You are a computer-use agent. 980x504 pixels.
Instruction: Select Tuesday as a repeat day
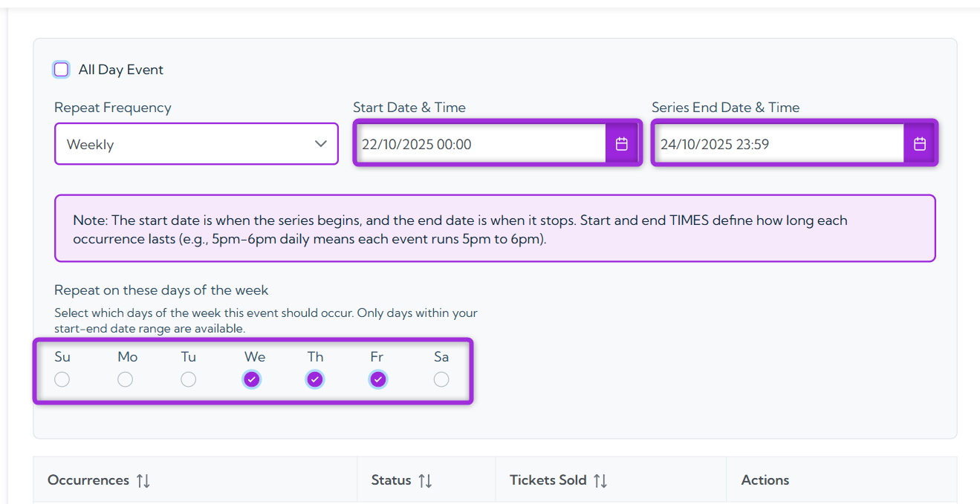click(189, 379)
